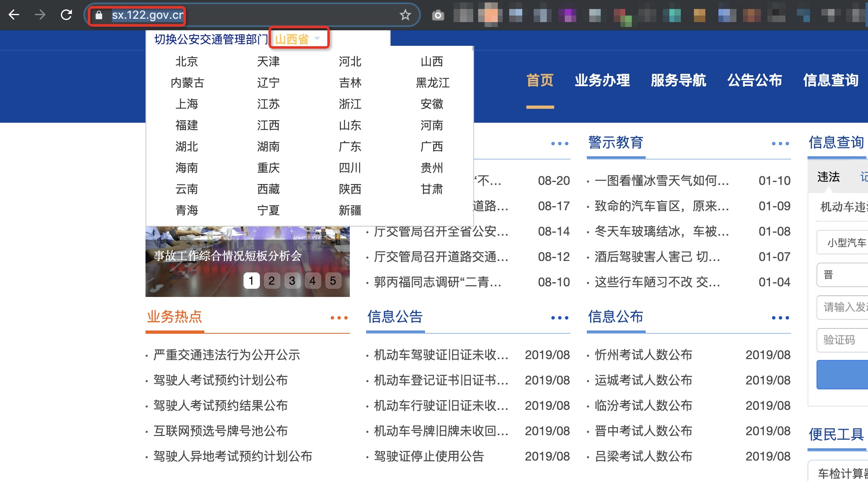Viewport: 868px width, 481px height.
Task: Open 忻州考试人数公布 link
Action: click(x=643, y=355)
